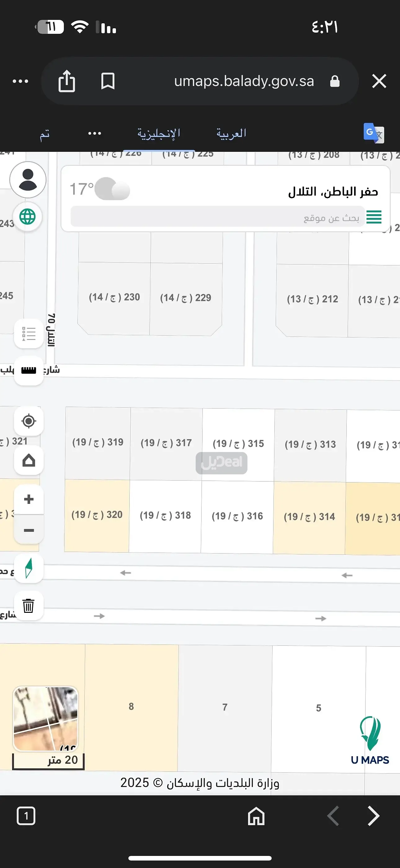The image size is (400, 868).
Task: Open the map layers legend list
Action: 29,334
